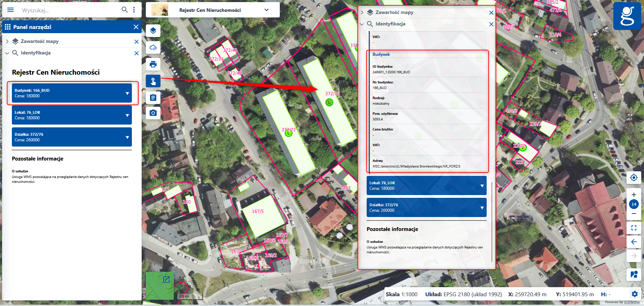Go back to previous map extent
Screen dimensions: 644x306
634,242
